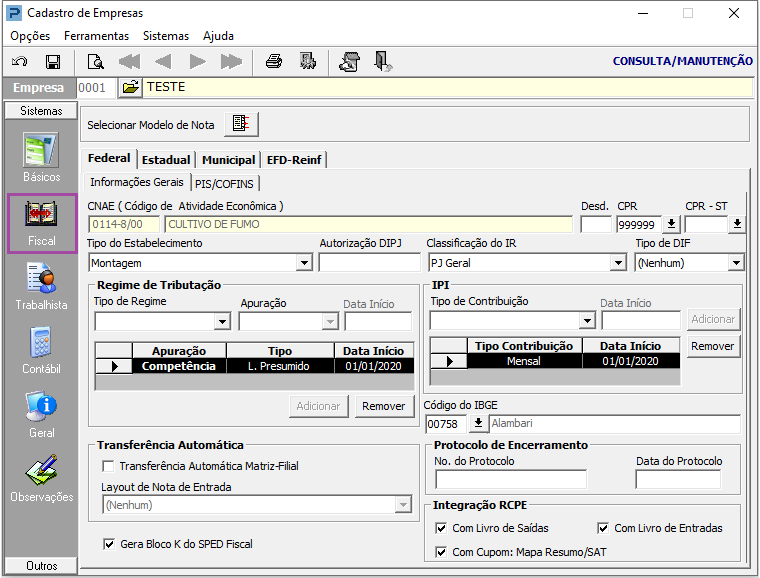The width and height of the screenshot is (760, 578).
Task: Go to last record arrow
Action: point(231,62)
